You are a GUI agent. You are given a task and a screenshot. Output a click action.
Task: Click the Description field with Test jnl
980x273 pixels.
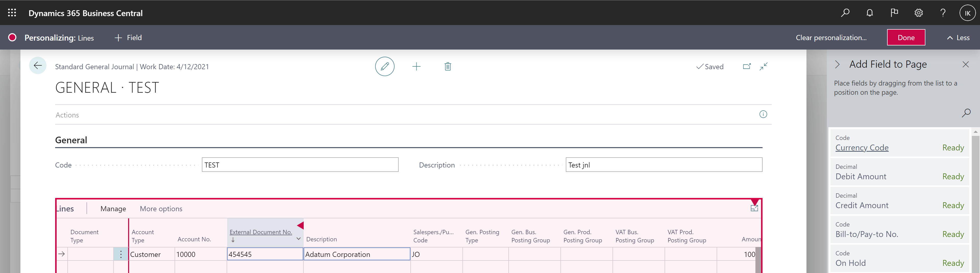(x=664, y=165)
